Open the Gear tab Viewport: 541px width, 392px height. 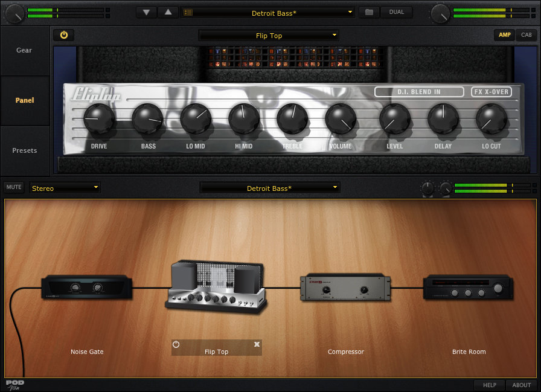click(25, 50)
